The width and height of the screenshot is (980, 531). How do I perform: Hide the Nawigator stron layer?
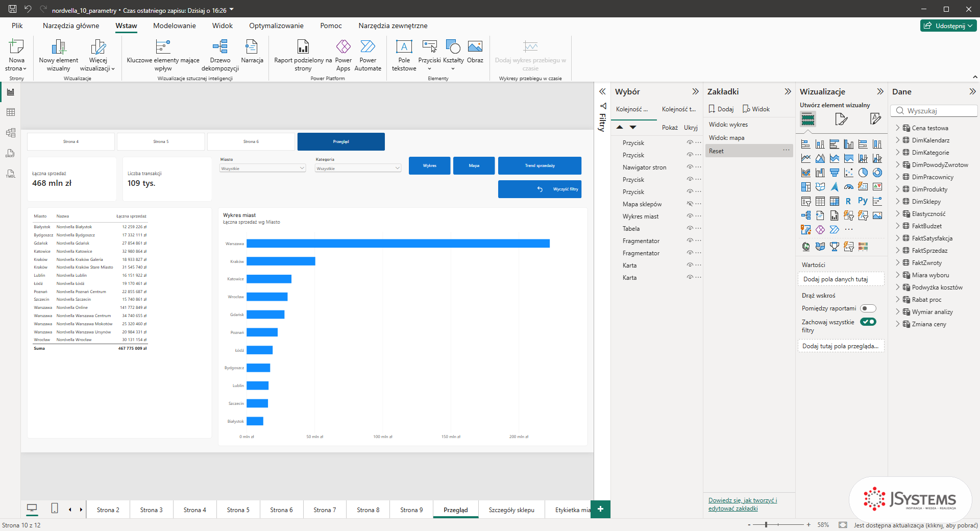(x=690, y=167)
